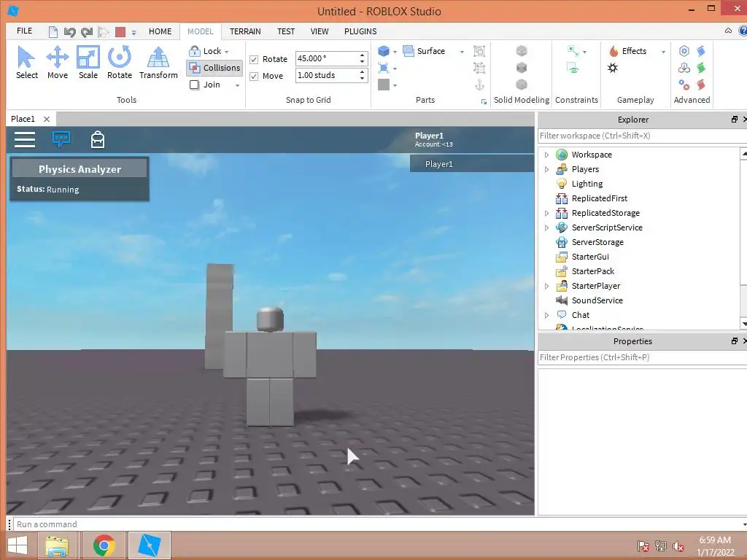Open File Explorer from the taskbar
The height and width of the screenshot is (560, 747).
pos(57,545)
